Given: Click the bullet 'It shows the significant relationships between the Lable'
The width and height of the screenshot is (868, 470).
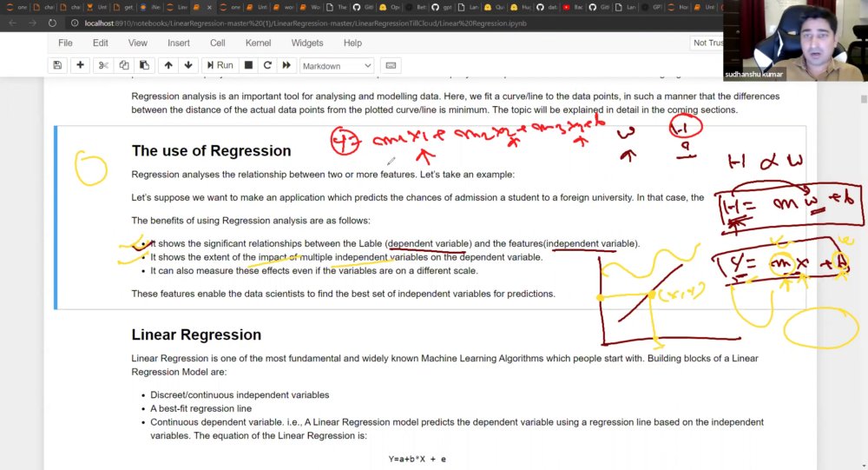Looking at the screenshot, I should tap(395, 244).
